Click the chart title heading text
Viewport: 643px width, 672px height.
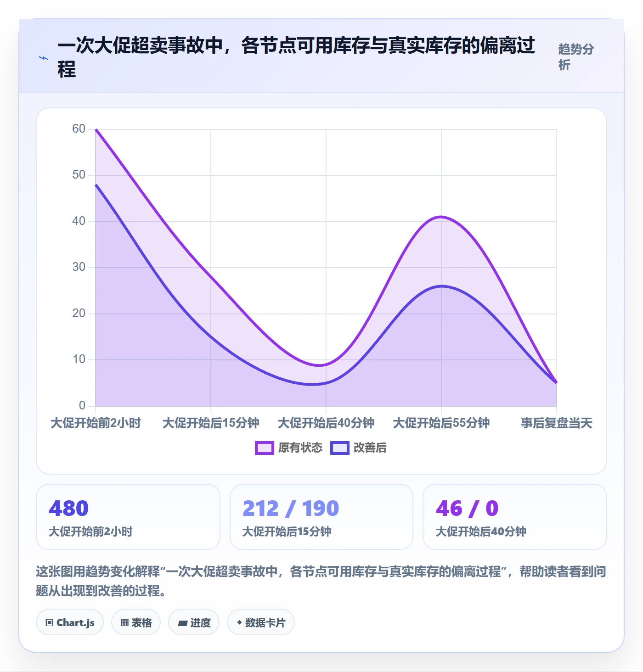(296, 57)
